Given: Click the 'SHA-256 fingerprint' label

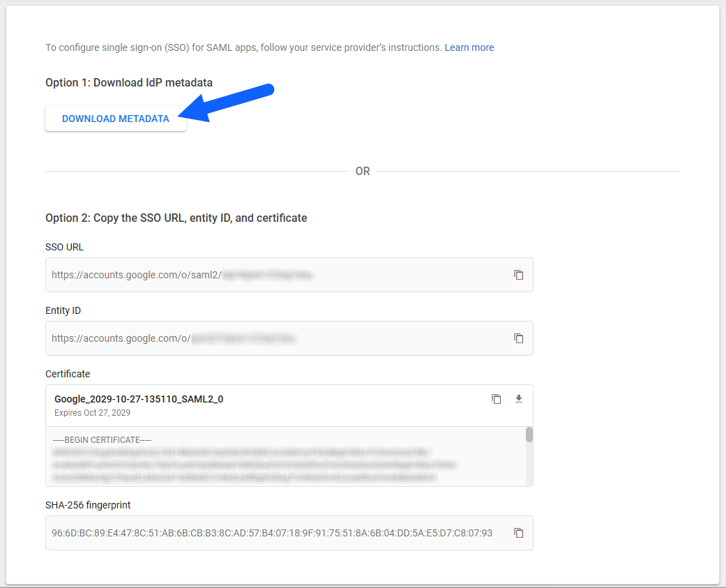Looking at the screenshot, I should point(88,504).
